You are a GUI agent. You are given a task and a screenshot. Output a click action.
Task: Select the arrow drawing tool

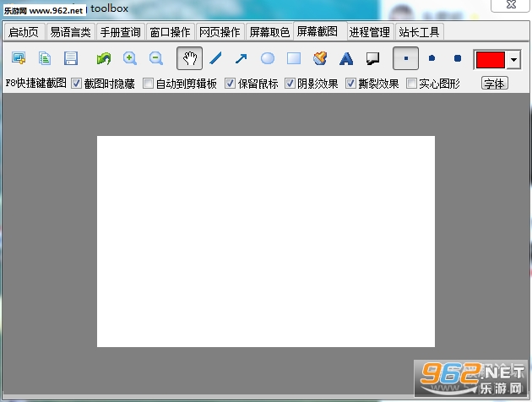coord(242,58)
